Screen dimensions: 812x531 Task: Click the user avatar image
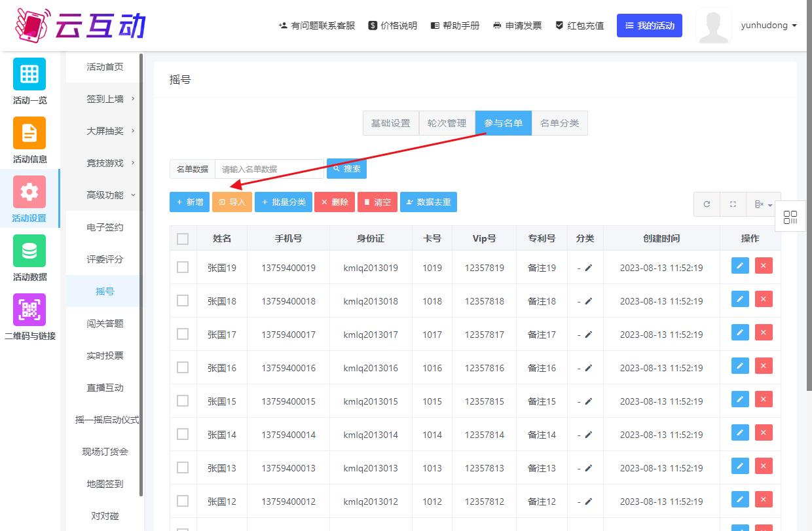714,26
